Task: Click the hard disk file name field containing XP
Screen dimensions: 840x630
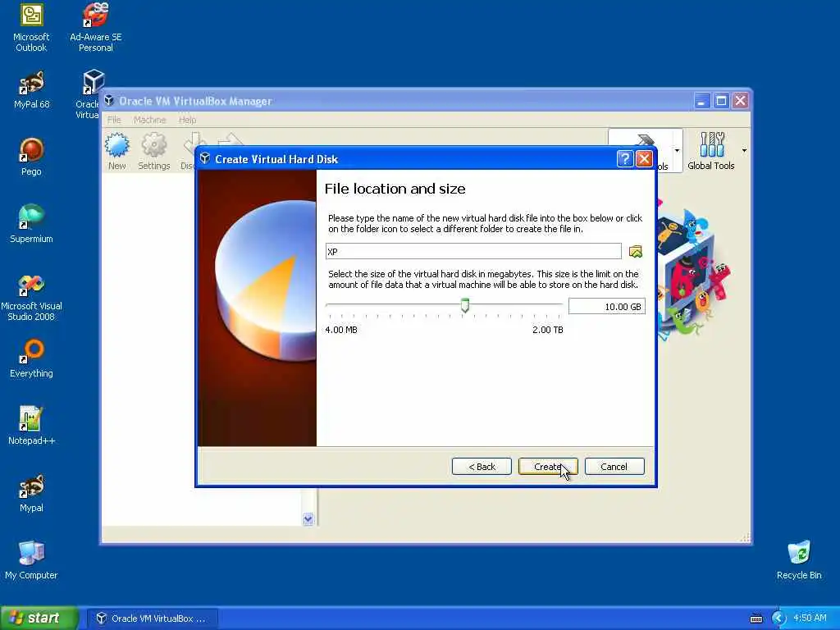Action: pos(473,251)
